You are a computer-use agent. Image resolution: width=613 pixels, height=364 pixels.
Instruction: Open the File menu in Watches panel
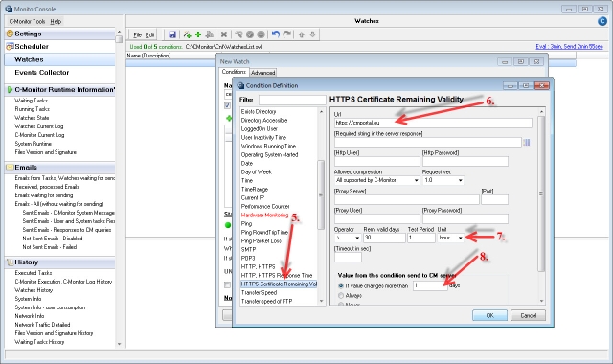pyautogui.click(x=137, y=34)
